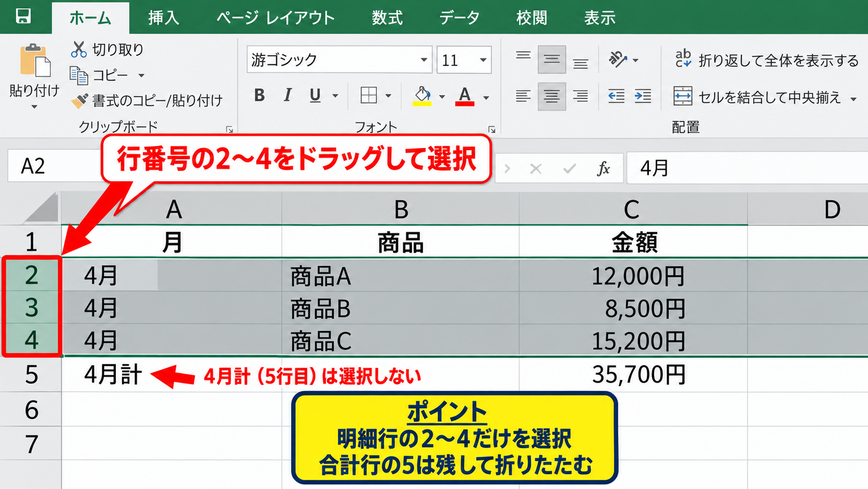Click the Fill Color paint bucket icon
This screenshot has height=489, width=868.
pyautogui.click(x=423, y=96)
